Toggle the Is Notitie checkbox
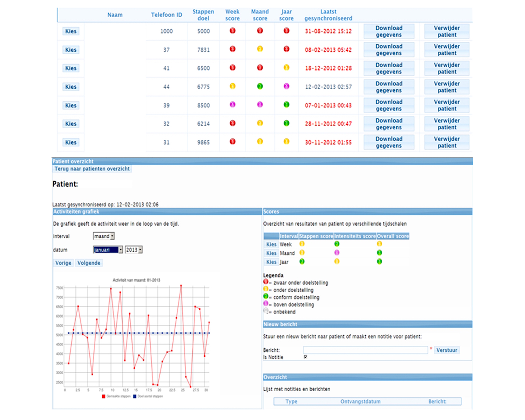This screenshot has height=420, width=525. coord(305,357)
